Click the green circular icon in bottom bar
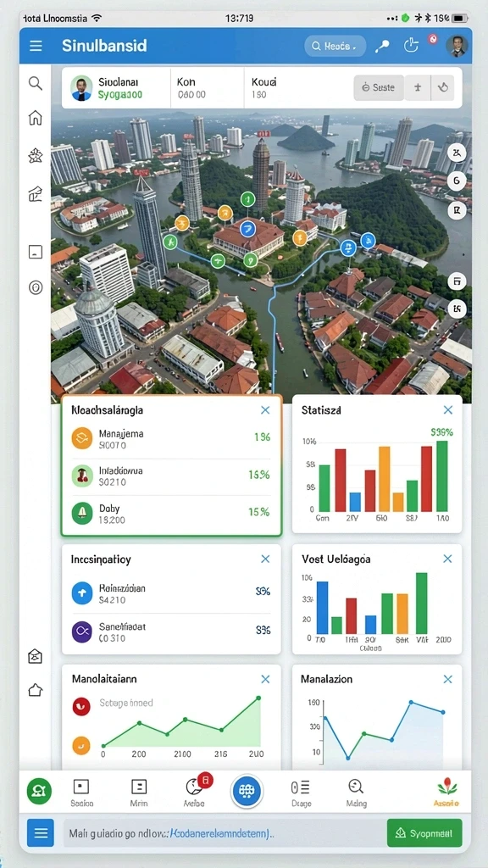Screen dimensions: 488x868 coord(39,791)
